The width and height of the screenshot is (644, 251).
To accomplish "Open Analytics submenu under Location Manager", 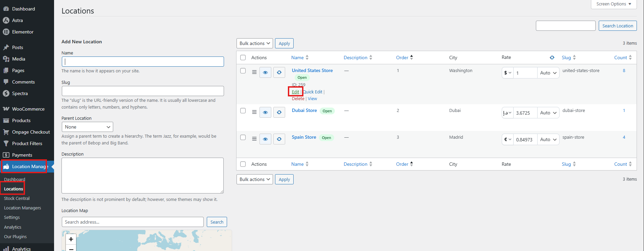I will pyautogui.click(x=13, y=227).
